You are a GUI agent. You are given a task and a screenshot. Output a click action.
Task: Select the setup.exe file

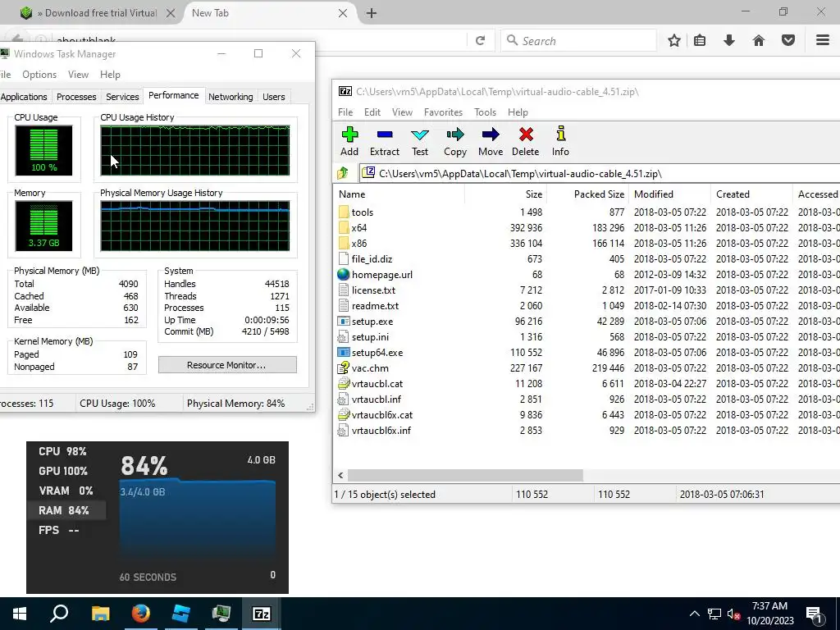click(365, 322)
